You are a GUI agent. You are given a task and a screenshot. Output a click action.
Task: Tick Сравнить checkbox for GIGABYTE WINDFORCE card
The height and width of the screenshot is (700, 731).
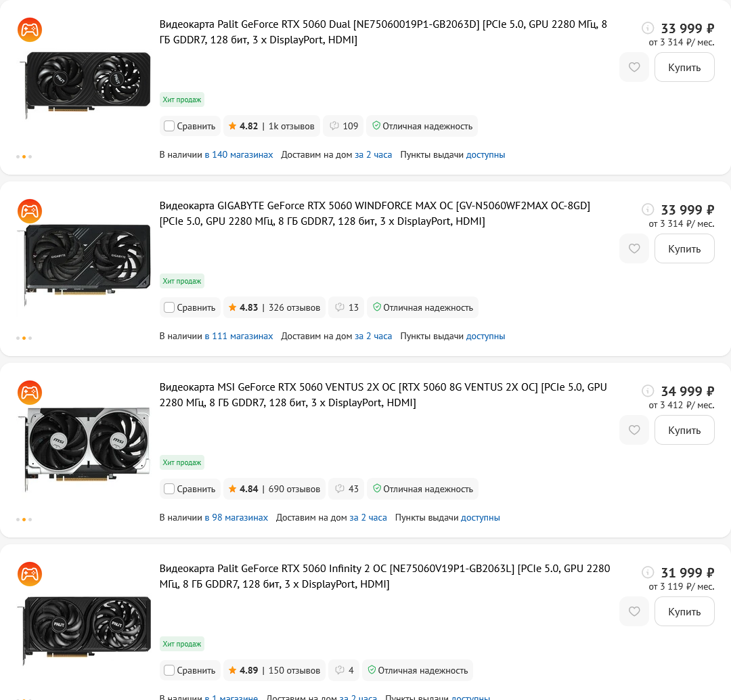pyautogui.click(x=169, y=307)
